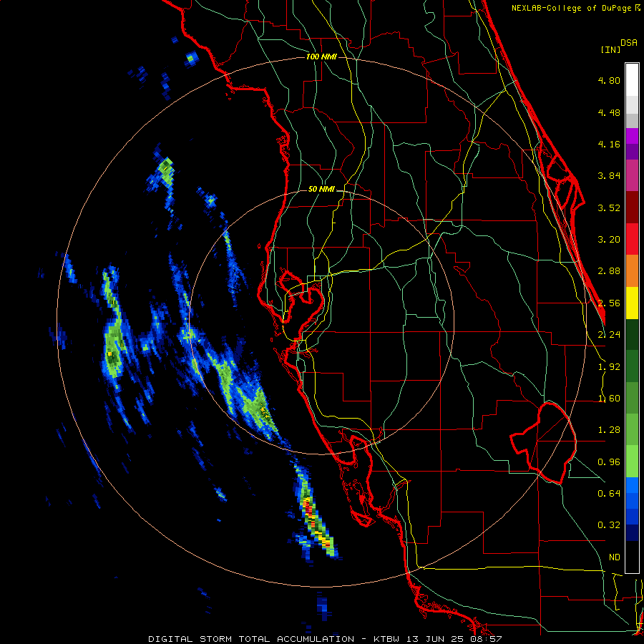The height and width of the screenshot is (644, 644).
Task: Pick the yellow legend swatch
Action: (632, 303)
